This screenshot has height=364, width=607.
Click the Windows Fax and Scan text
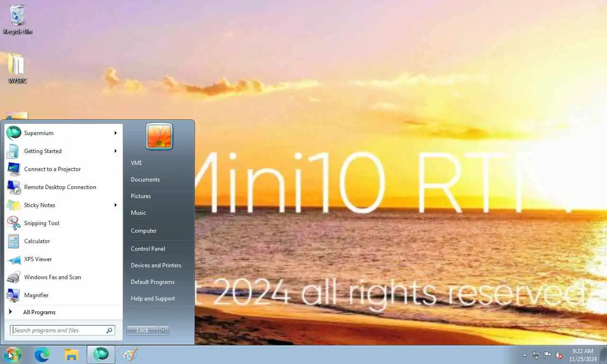tap(53, 277)
